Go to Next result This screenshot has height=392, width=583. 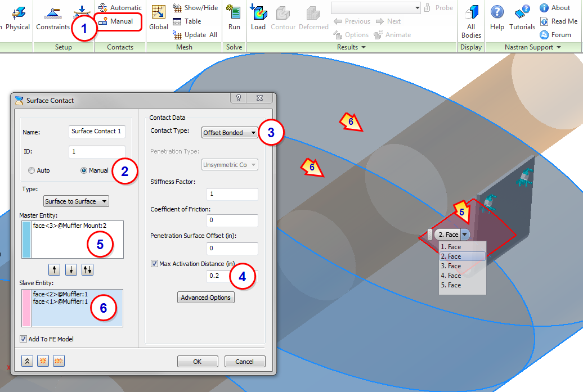388,21
